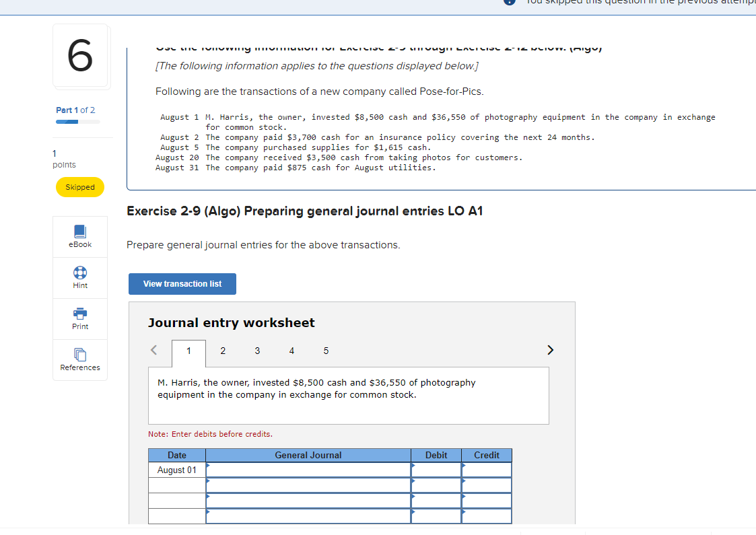Click Part 1 of 2 progress bar
This screenshot has width=756, height=535.
[x=78, y=122]
